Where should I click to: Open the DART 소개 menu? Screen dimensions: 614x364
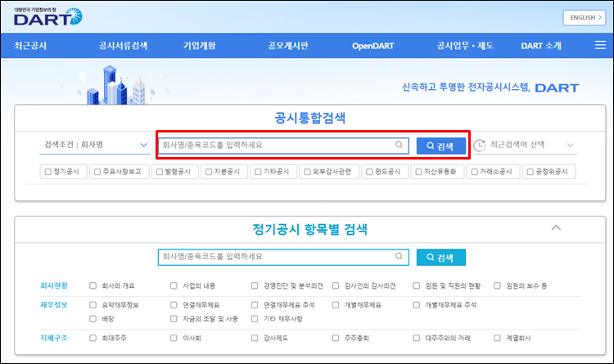tap(541, 46)
